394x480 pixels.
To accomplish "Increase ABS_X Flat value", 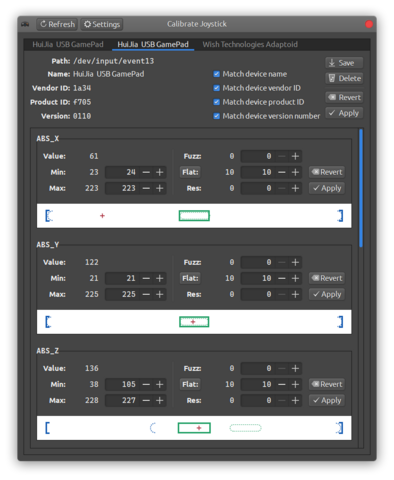I will click(x=295, y=172).
